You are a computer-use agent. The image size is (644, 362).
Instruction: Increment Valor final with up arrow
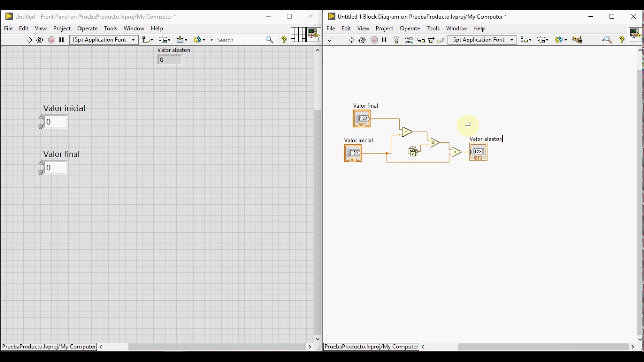[x=41, y=163]
